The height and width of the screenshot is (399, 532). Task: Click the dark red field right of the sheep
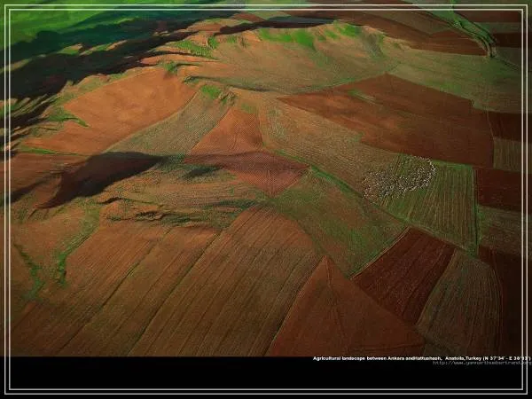[498, 188]
